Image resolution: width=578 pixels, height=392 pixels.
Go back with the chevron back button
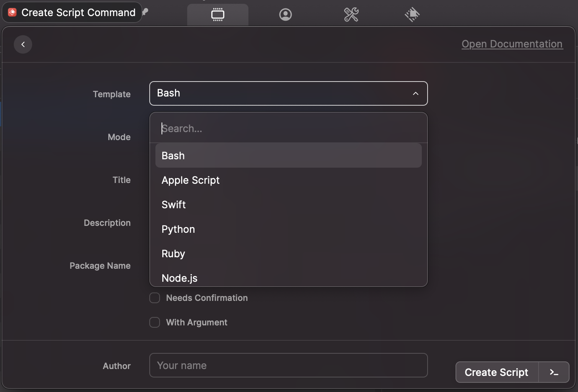[x=23, y=44]
